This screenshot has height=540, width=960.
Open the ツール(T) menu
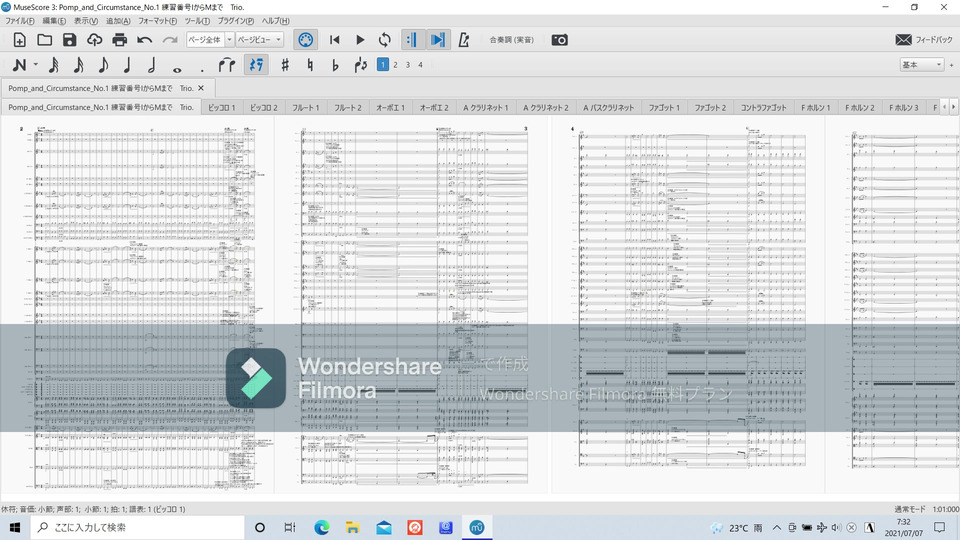(x=197, y=21)
